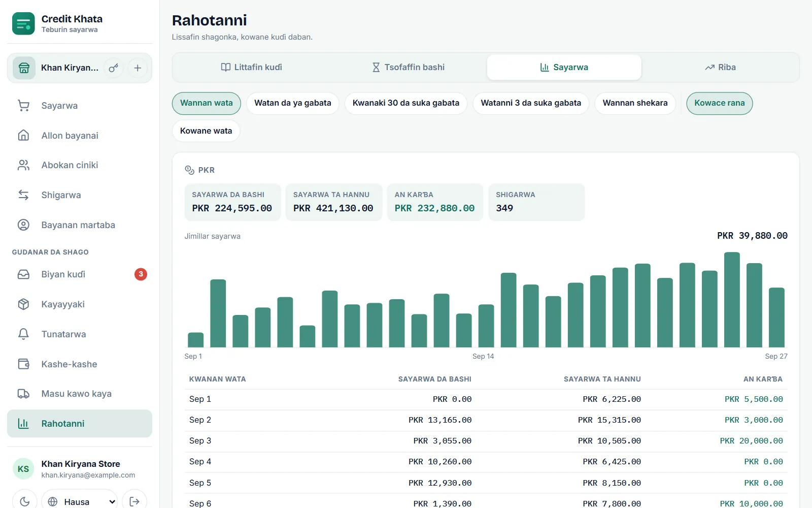This screenshot has height=508, width=812.
Task: Click the key icon beside Khan Kiryana
Action: [x=114, y=68]
